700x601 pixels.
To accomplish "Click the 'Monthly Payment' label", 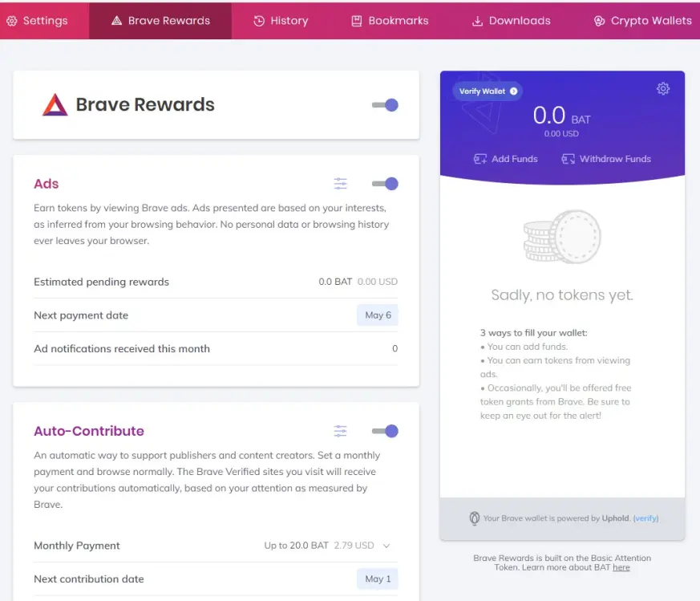I will click(77, 546).
